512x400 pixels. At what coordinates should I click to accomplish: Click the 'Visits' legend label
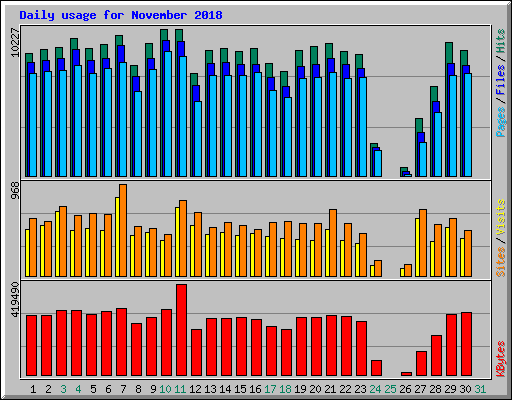coord(500,218)
